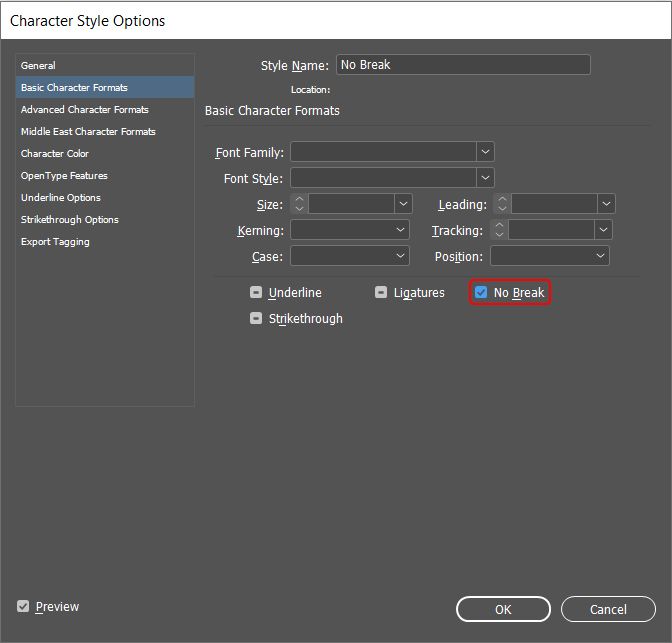This screenshot has width=672, height=643.
Task: Click inside the Font Style field
Action: 383,177
